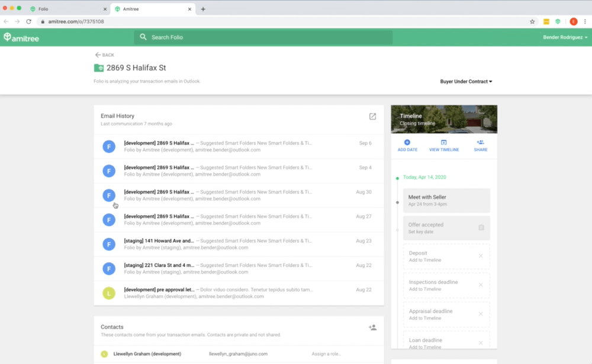The image size is (592, 364).
Task: Open the staging 221 Clara St email
Action: pos(239,269)
